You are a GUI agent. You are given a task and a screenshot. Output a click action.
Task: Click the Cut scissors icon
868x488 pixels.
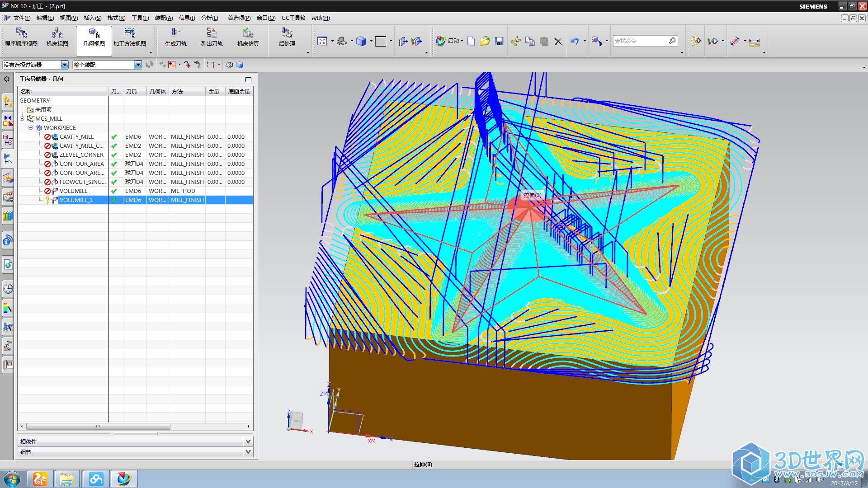point(516,41)
